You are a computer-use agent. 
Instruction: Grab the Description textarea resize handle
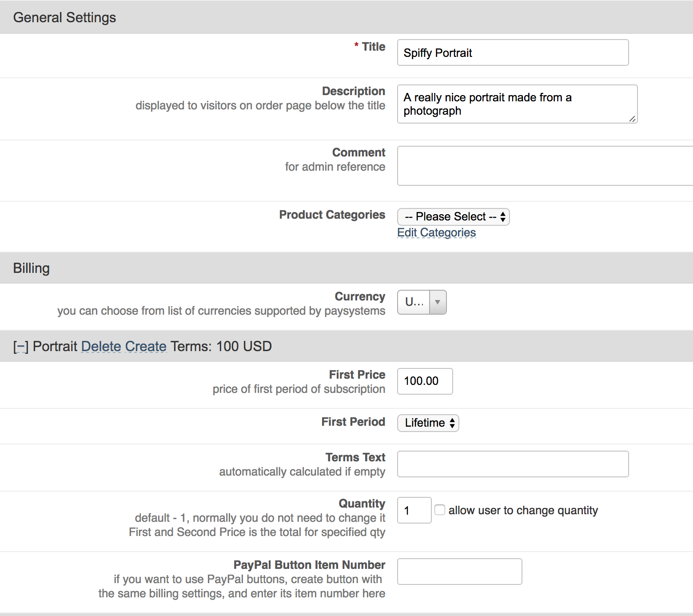[x=632, y=119]
